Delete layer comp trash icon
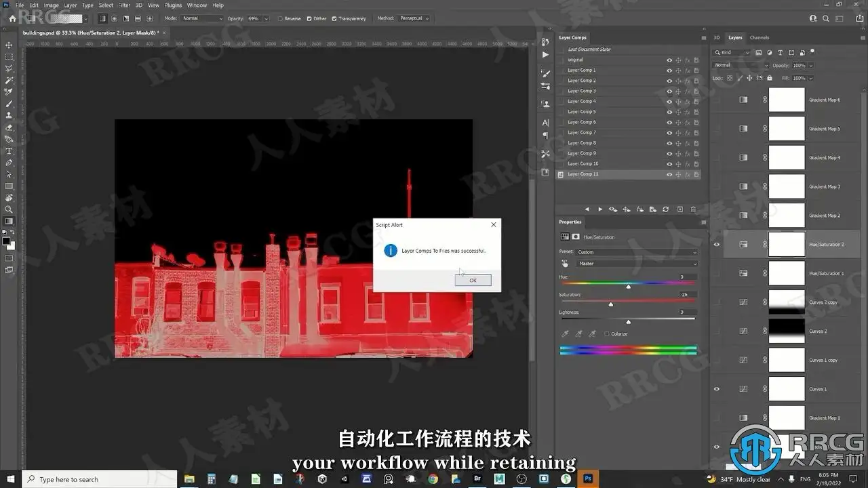The height and width of the screenshot is (488, 868). click(693, 209)
